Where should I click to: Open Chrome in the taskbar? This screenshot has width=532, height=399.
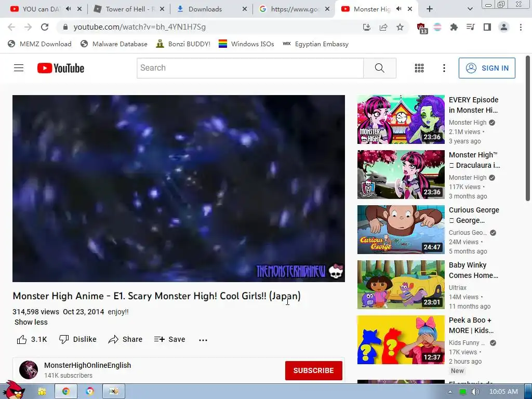pyautogui.click(x=66, y=392)
